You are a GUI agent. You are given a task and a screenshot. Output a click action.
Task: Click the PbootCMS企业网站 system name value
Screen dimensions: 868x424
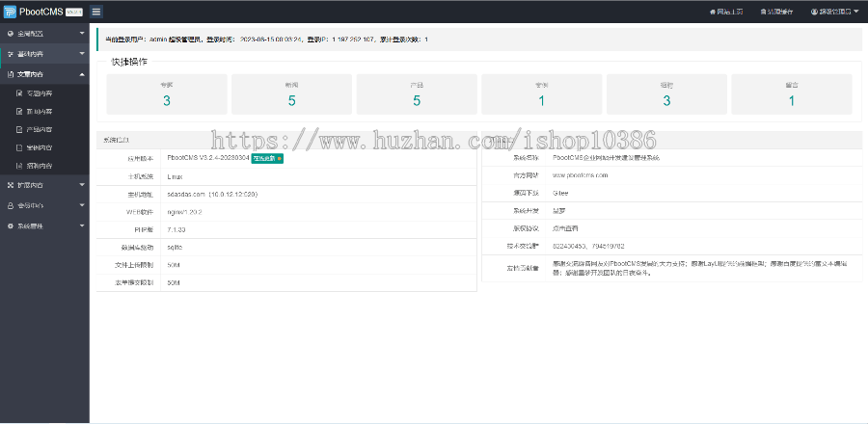[607, 157]
